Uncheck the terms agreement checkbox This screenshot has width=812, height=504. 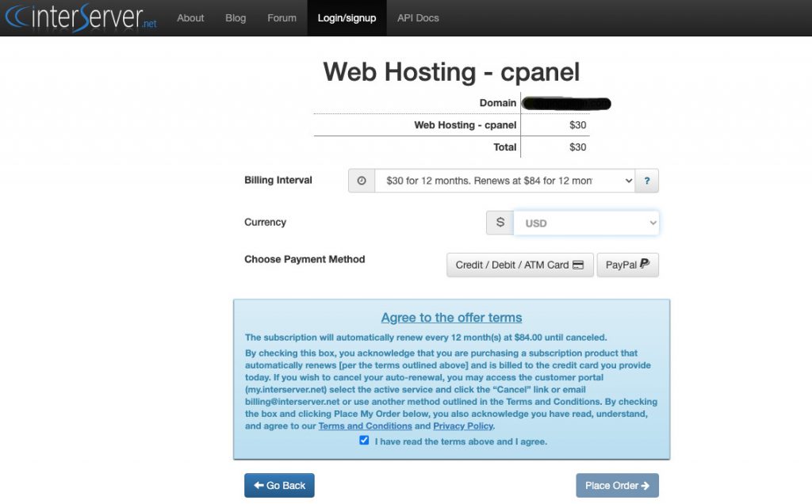pos(364,441)
